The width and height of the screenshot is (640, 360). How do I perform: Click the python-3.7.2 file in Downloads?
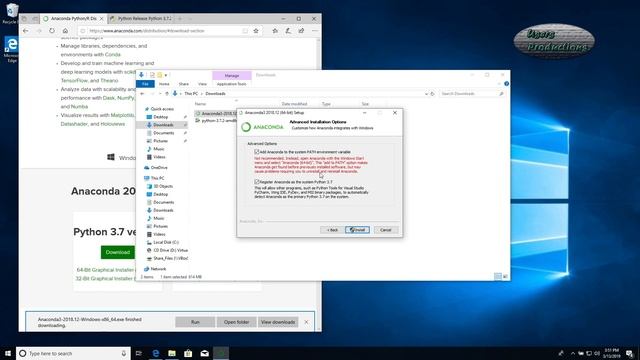tap(216, 121)
